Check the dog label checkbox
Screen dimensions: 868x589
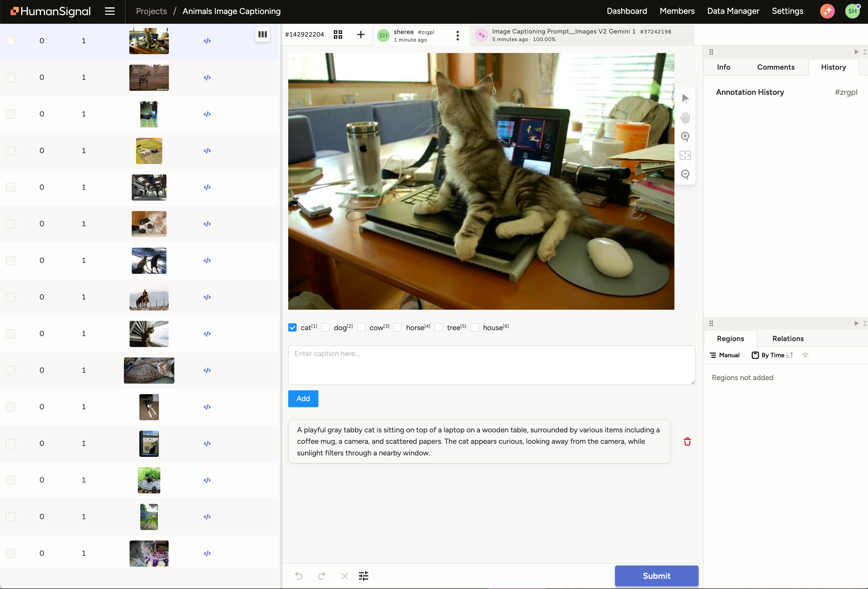[x=326, y=327]
